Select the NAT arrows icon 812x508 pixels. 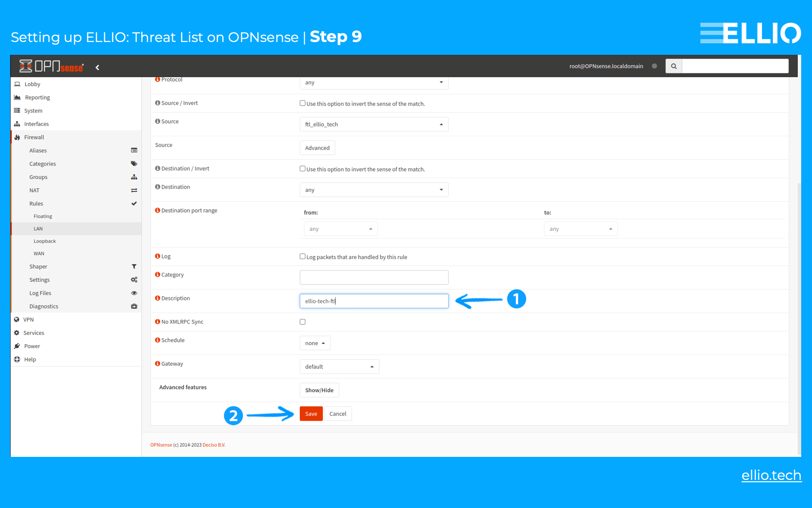(134, 190)
